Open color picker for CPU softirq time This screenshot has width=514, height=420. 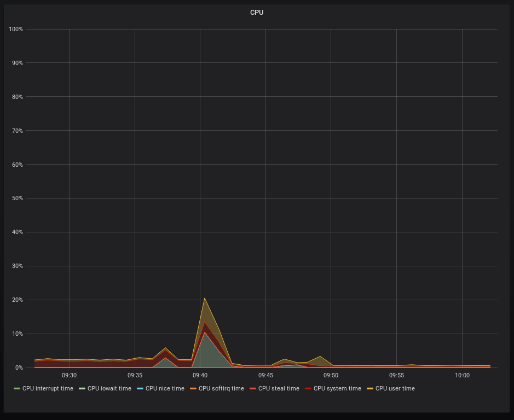(x=193, y=388)
